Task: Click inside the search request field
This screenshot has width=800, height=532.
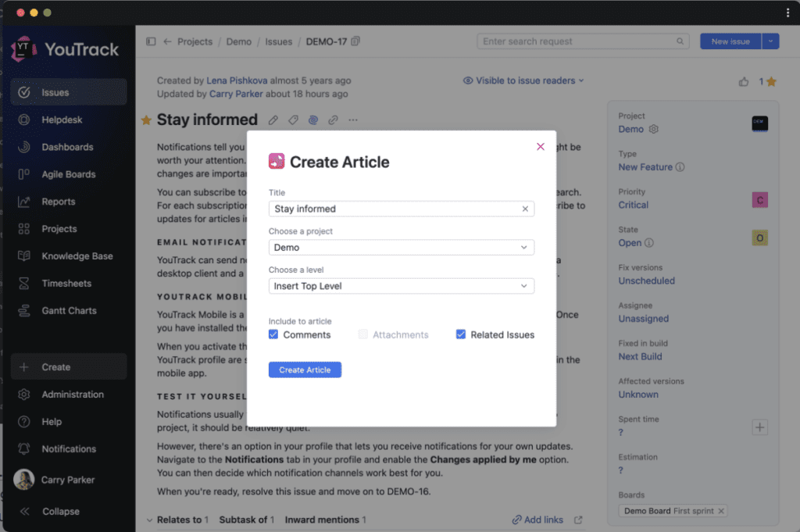Action: click(578, 41)
